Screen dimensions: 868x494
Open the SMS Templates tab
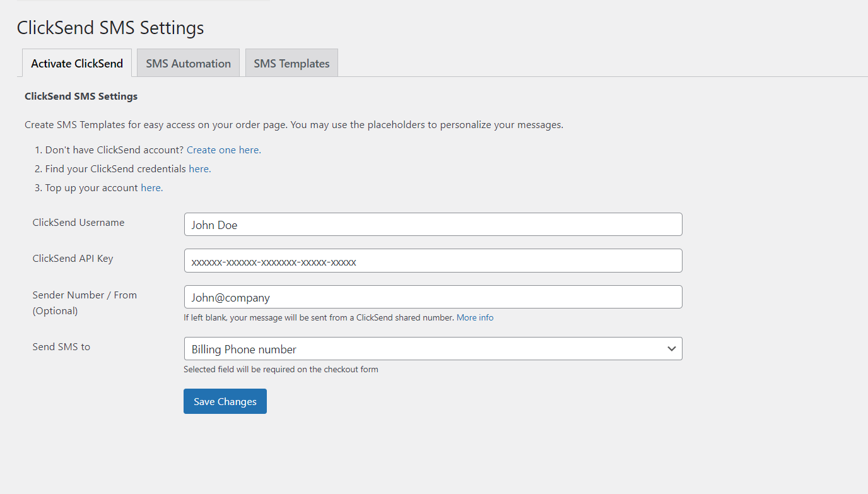pos(291,63)
